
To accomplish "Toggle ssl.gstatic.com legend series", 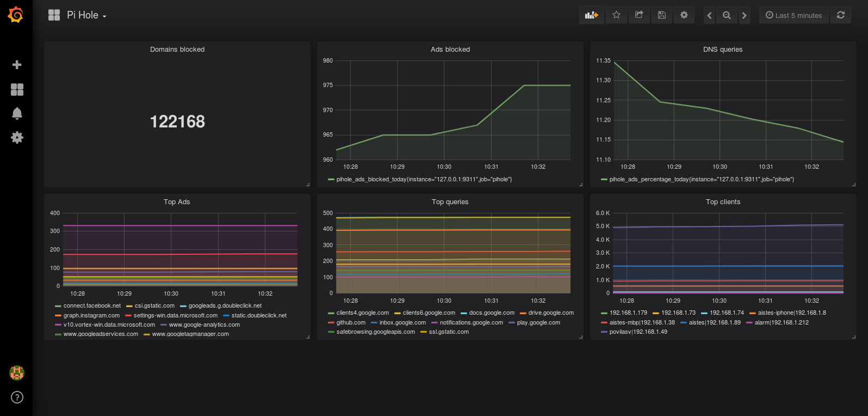I will 449,332.
